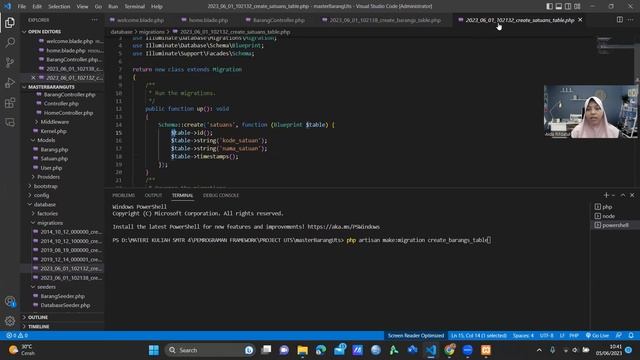Toggle the bottom panel layout icon
Image resolution: width=640 pixels, height=360 pixels.
(x=559, y=6)
